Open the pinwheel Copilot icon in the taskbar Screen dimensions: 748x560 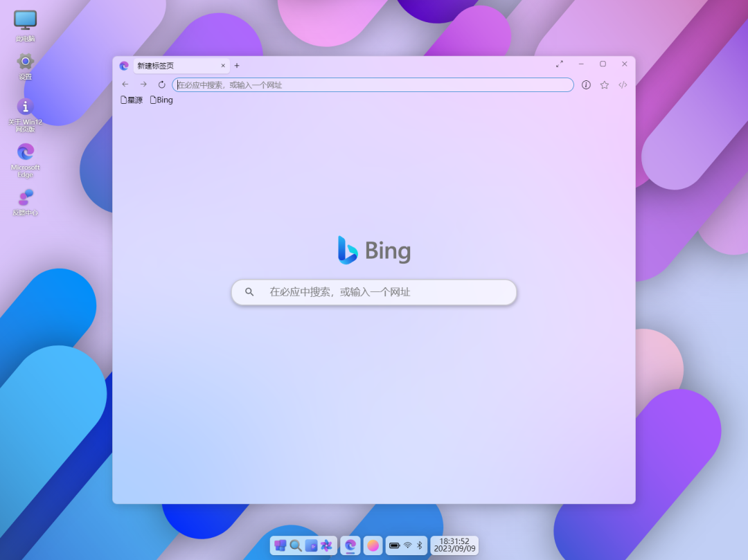coord(326,545)
